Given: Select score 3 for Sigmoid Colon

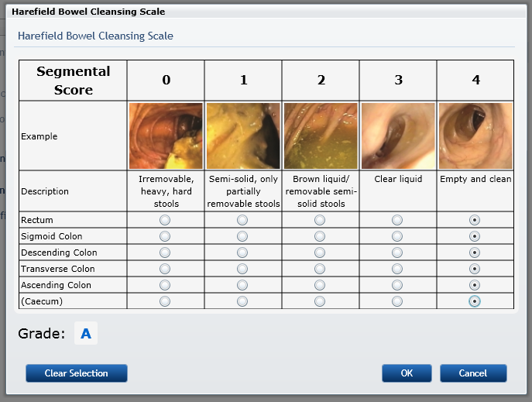Looking at the screenshot, I should tap(397, 236).
